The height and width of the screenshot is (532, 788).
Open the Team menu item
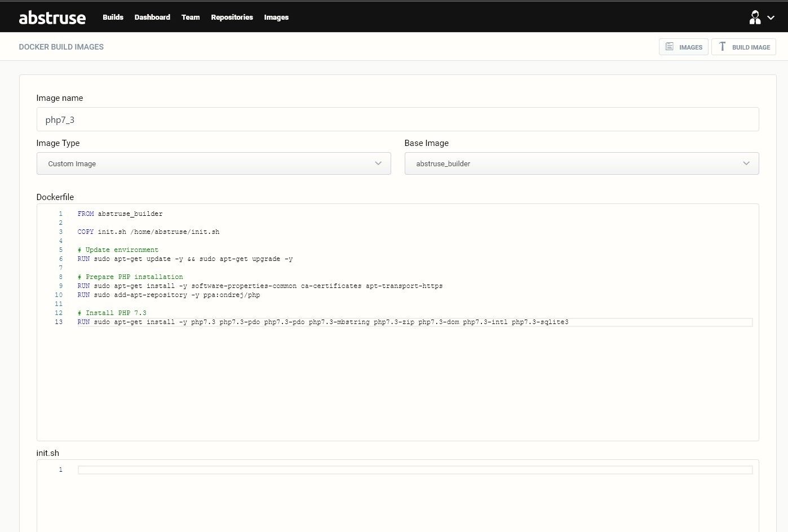(x=191, y=17)
